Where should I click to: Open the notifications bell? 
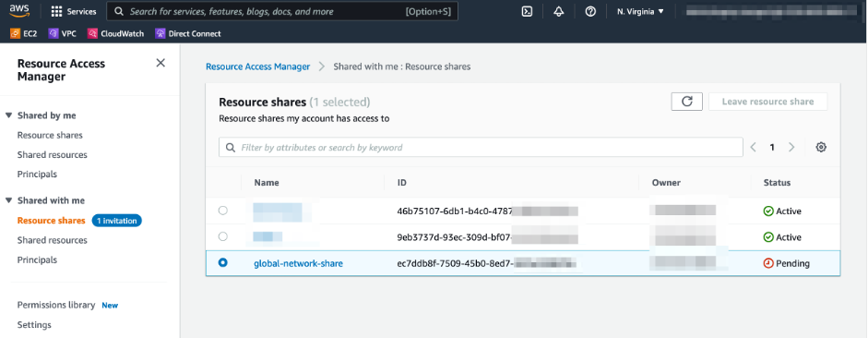click(559, 11)
